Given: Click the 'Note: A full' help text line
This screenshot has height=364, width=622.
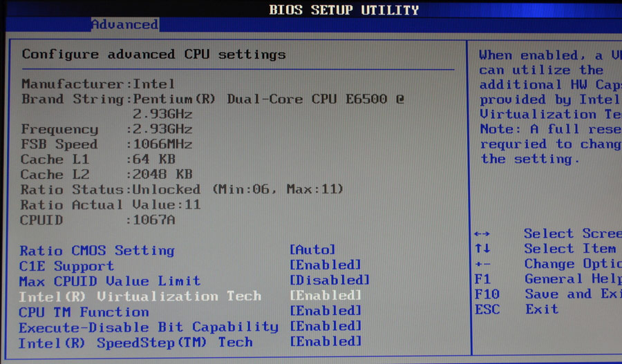Looking at the screenshot, I should pos(550,129).
